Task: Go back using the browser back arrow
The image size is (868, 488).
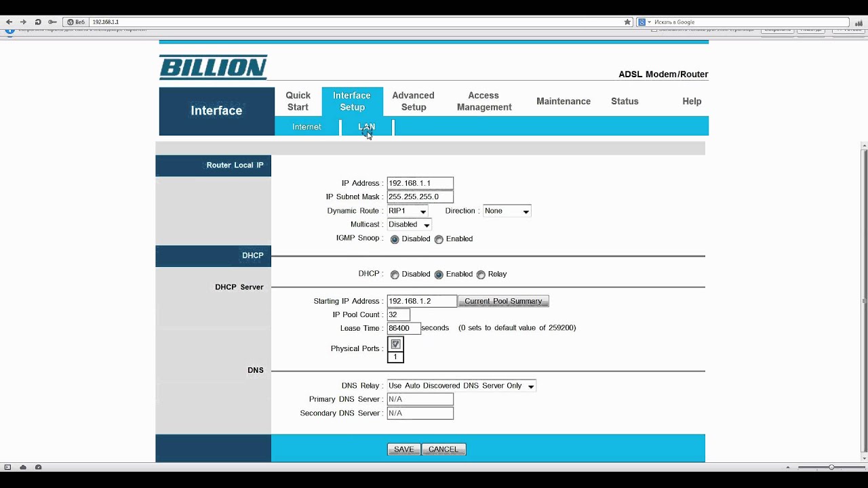Action: click(x=9, y=22)
